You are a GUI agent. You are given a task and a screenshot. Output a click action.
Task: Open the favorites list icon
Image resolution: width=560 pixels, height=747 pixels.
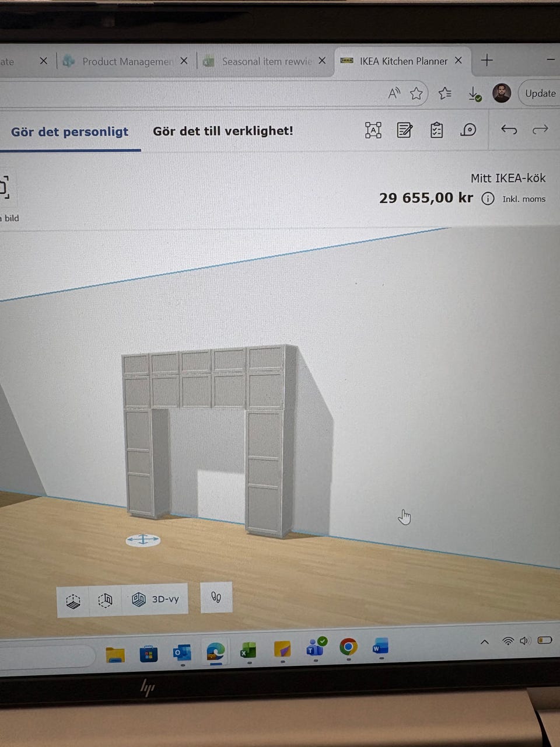pos(445,93)
